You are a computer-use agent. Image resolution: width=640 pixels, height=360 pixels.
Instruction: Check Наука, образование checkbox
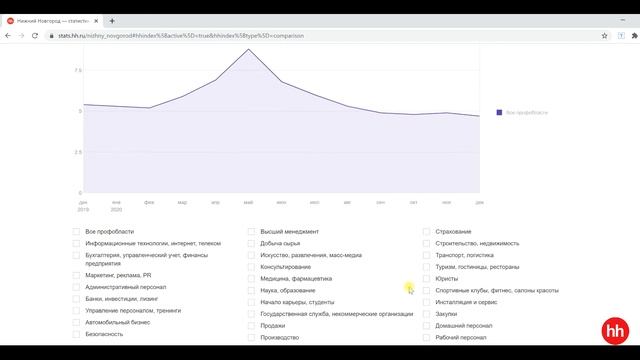pos(251,291)
